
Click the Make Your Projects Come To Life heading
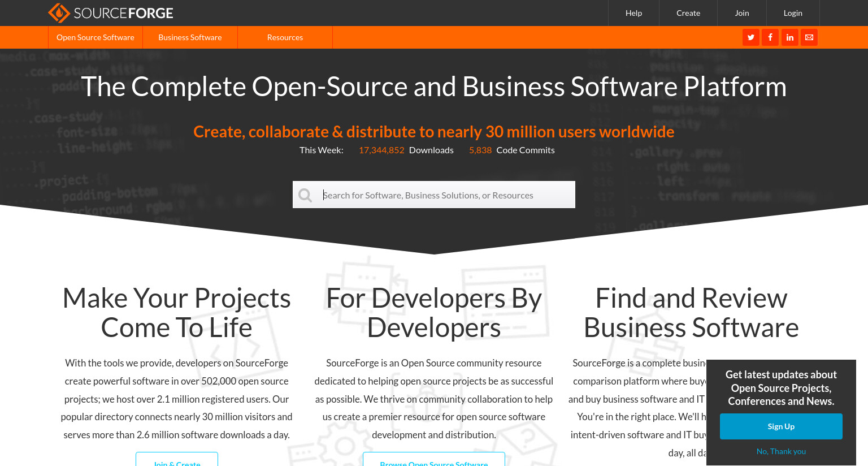177,313
